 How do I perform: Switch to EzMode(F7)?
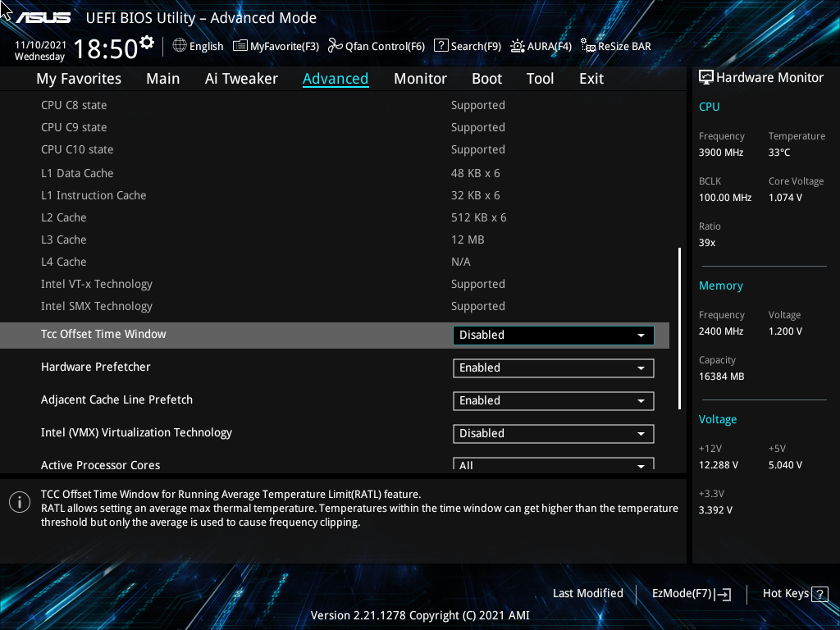click(692, 594)
